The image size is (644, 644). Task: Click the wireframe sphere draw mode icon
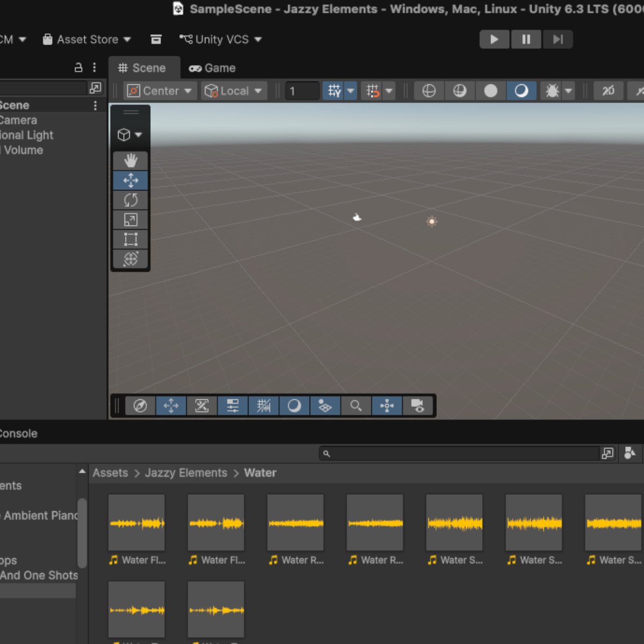[x=429, y=91]
